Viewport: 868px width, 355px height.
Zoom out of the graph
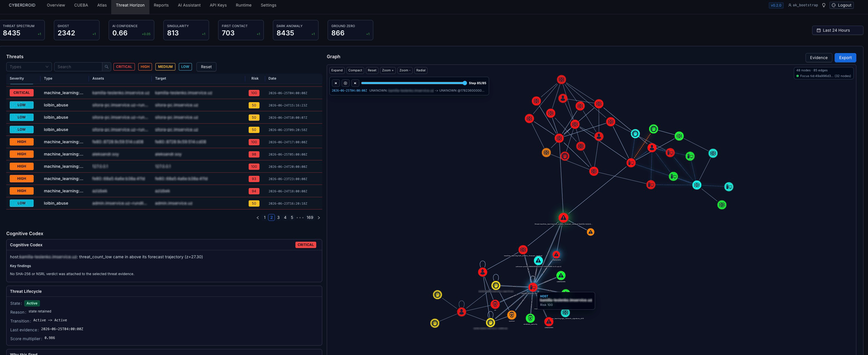pyautogui.click(x=405, y=70)
